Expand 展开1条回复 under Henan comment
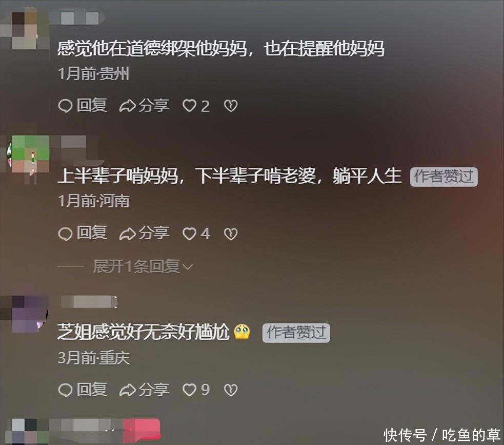Screen dimensions: 504x445 pyautogui.click(x=143, y=266)
